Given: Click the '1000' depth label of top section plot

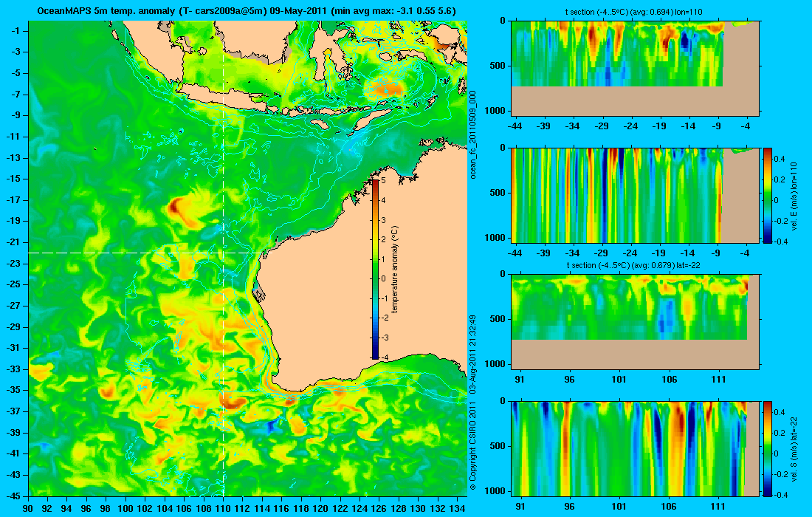Looking at the screenshot, I should tap(495, 110).
